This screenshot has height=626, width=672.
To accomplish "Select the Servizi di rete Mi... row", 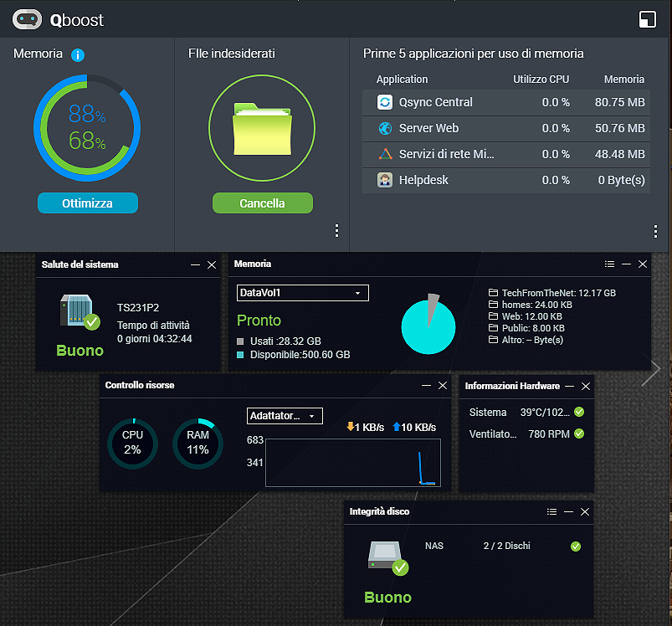I will click(x=505, y=154).
